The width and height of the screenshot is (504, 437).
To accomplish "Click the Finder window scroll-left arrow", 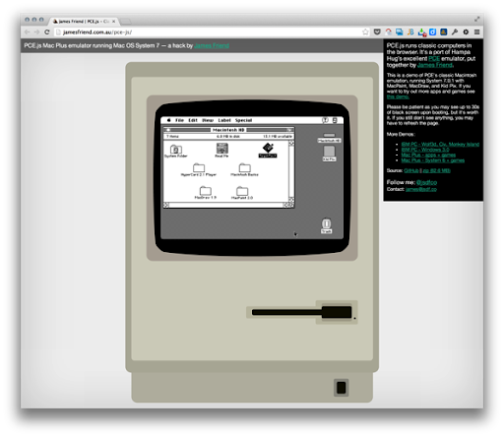I will click(x=166, y=205).
